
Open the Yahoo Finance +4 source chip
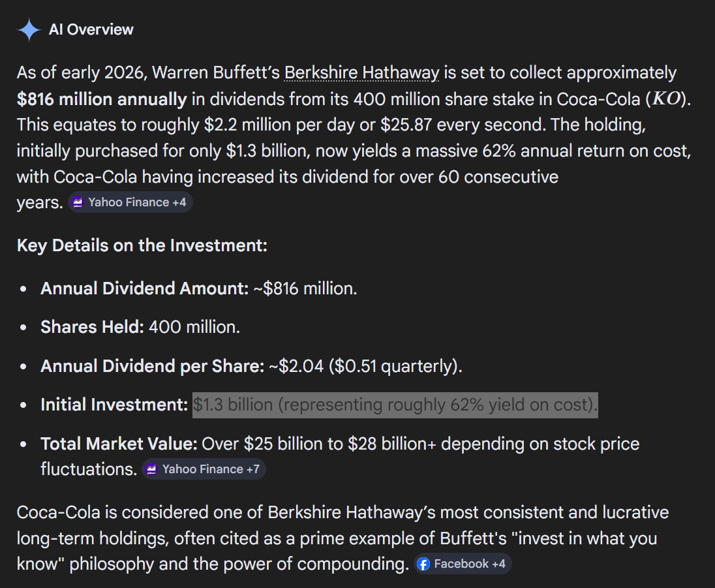pyautogui.click(x=130, y=202)
